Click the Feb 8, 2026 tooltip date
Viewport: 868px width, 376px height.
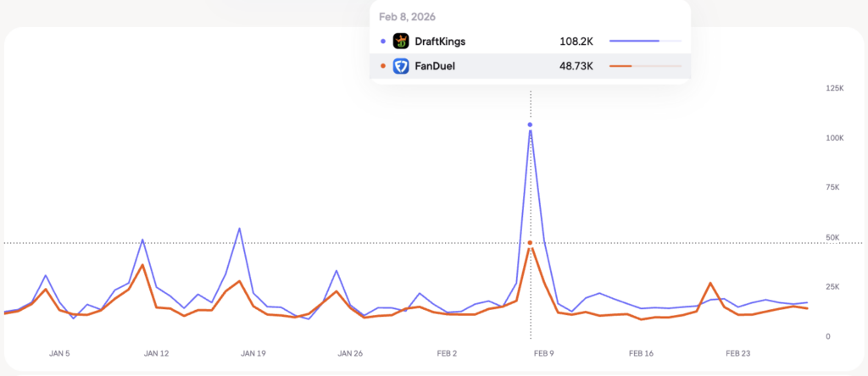(406, 17)
